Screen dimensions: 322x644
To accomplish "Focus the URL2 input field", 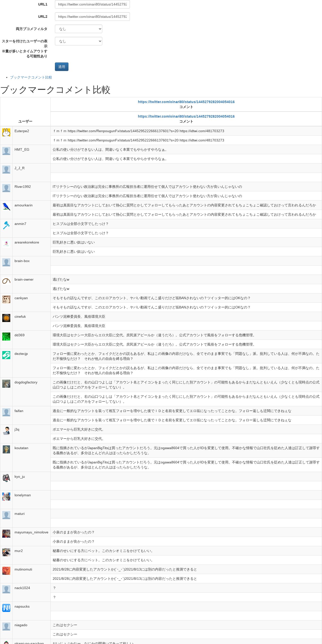I will [92, 17].
